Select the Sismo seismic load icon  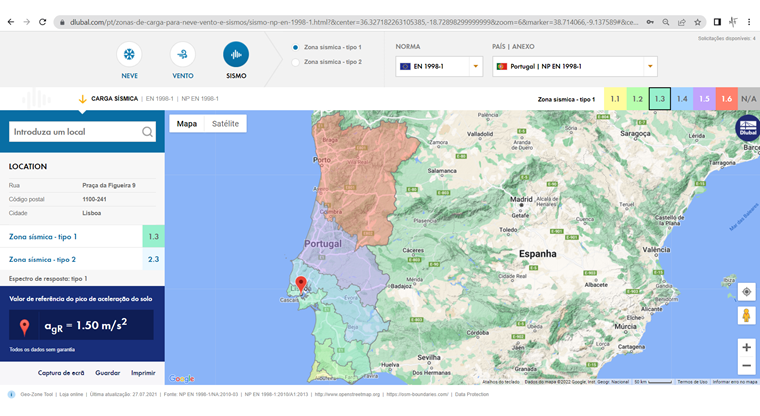(x=236, y=54)
